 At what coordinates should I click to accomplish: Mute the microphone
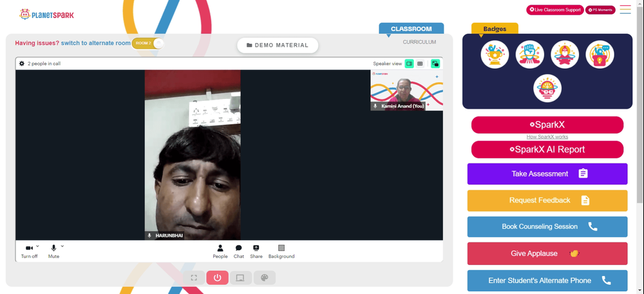tap(53, 252)
